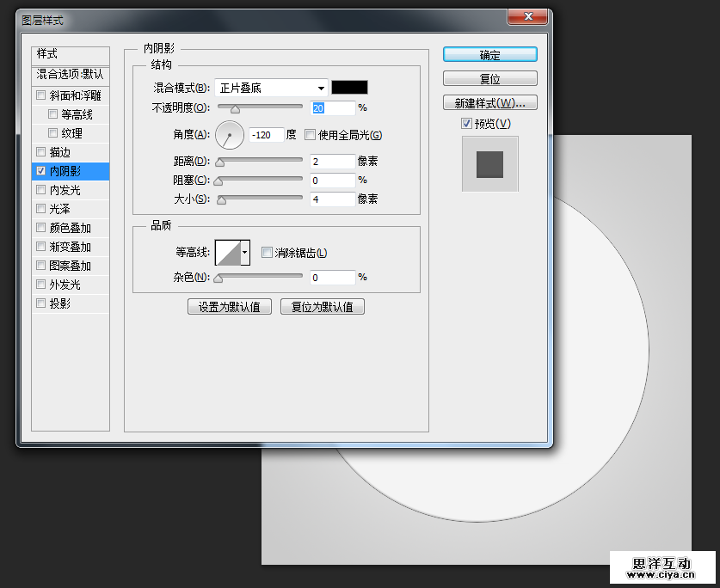Click the 新建样式 (New Style) button
The width and height of the screenshot is (720, 588).
pyautogui.click(x=489, y=103)
